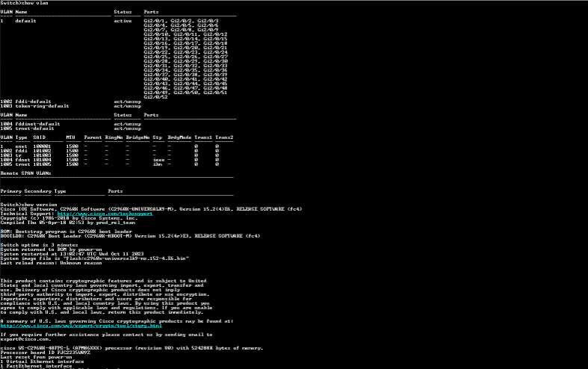Click the act/unsup status of VLAN 1005

[128, 128]
